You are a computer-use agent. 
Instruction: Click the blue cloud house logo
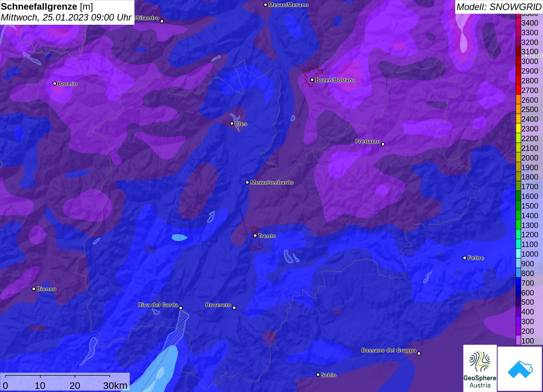tap(520, 369)
